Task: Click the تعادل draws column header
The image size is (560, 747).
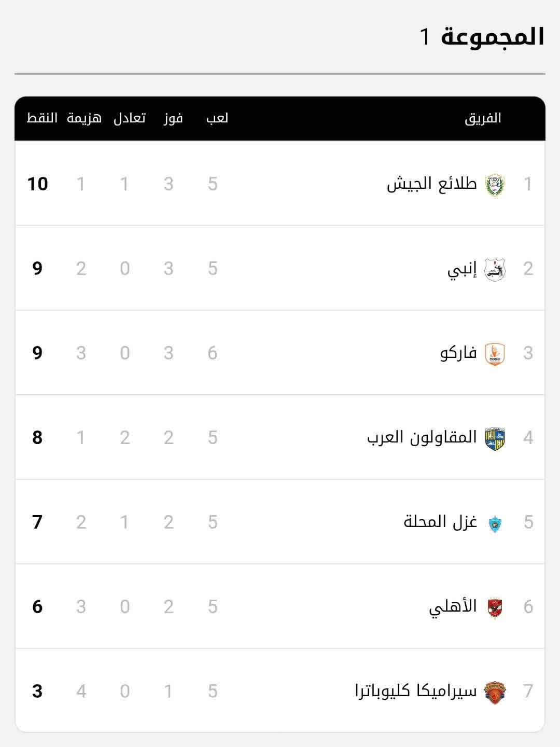Action: click(130, 118)
